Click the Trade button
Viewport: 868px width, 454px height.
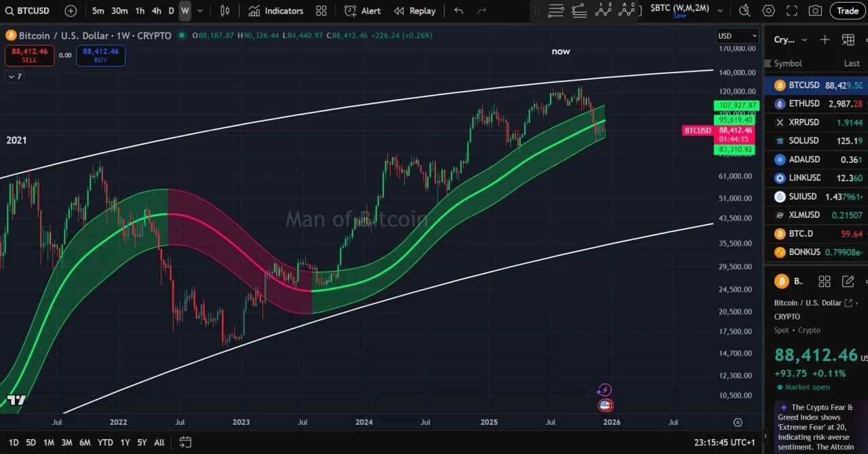[848, 11]
